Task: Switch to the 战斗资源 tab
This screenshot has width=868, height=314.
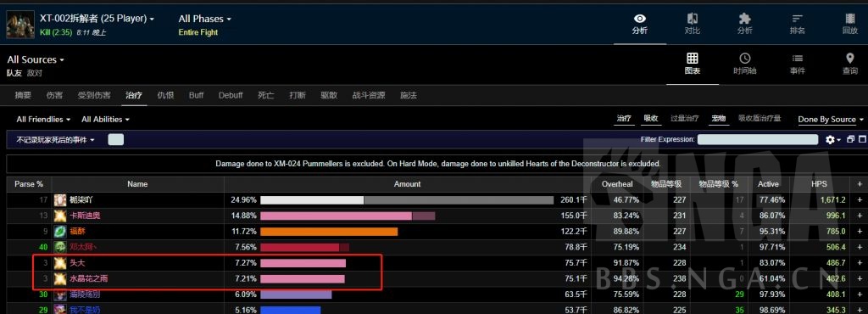Action: (x=369, y=95)
